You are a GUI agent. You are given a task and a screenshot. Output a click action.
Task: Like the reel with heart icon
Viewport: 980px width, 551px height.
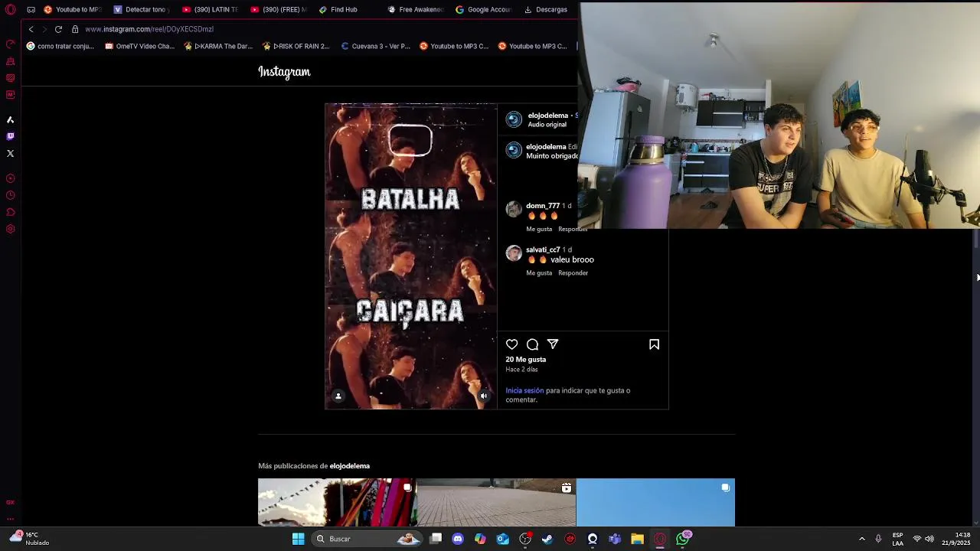511,344
